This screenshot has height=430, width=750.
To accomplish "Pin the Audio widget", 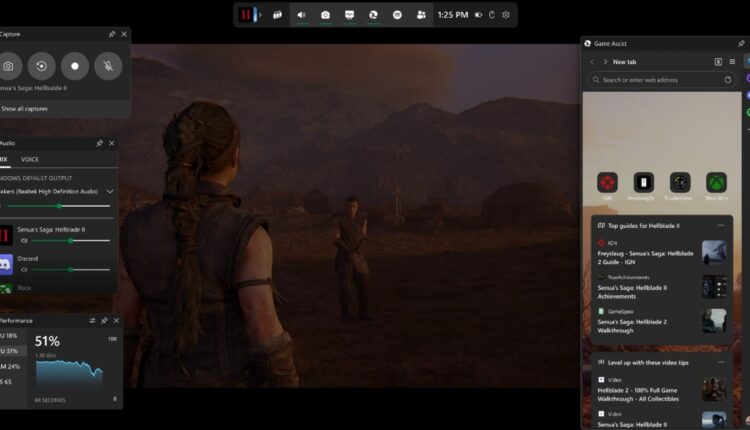I will pyautogui.click(x=99, y=143).
